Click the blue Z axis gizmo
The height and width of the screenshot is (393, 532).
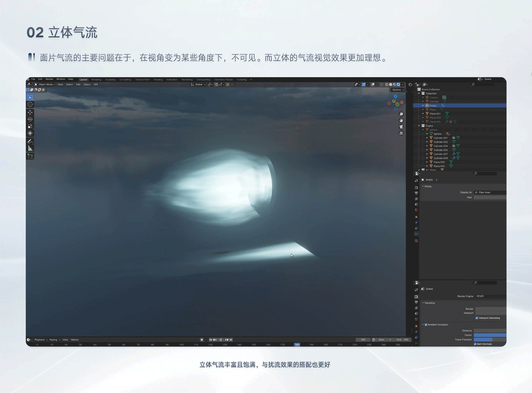coord(395,97)
